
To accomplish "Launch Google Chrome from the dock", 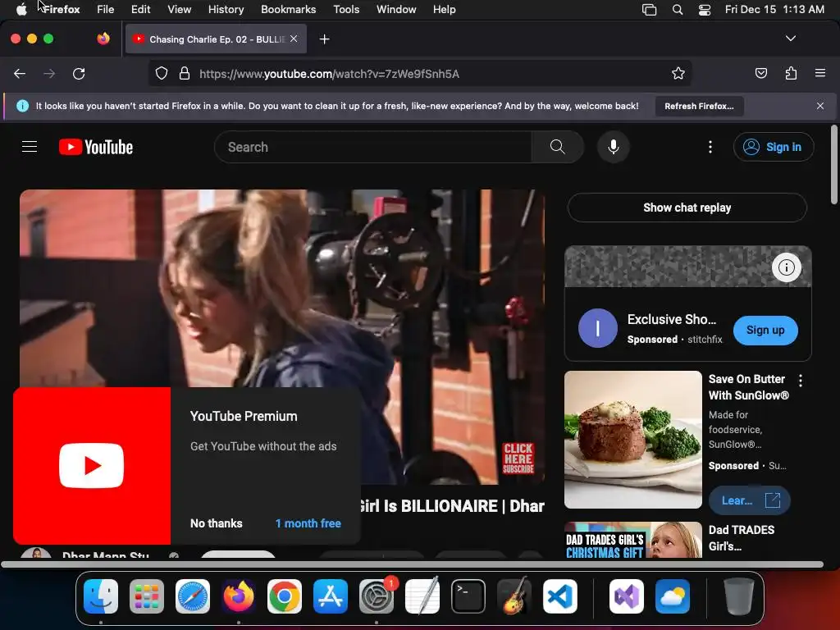I will (x=285, y=596).
